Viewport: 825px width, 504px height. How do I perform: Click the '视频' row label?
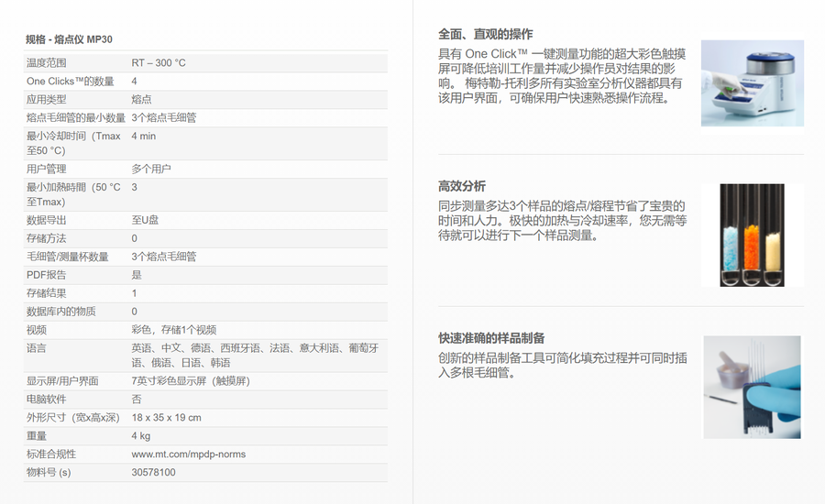37,330
